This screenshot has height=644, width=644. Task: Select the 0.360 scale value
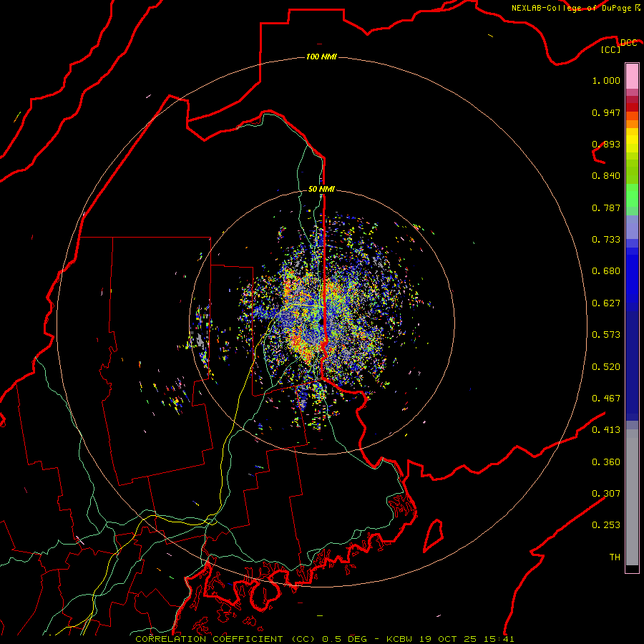pos(606,462)
